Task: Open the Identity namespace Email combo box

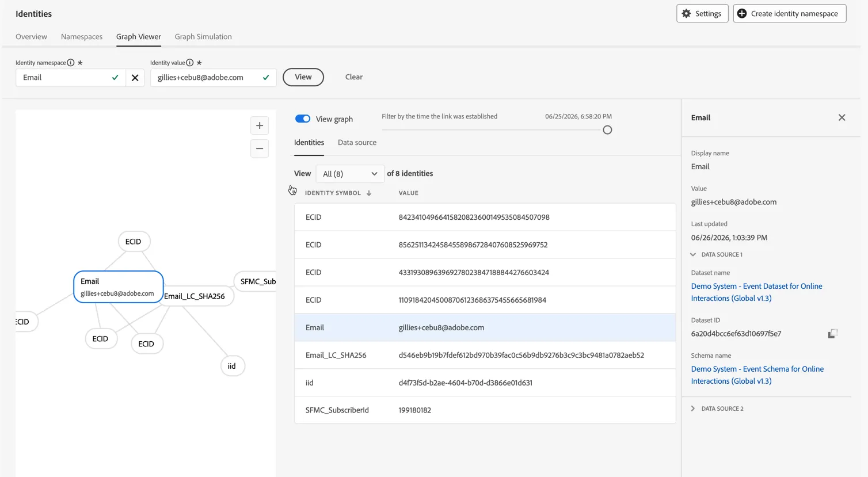Action: click(x=71, y=77)
